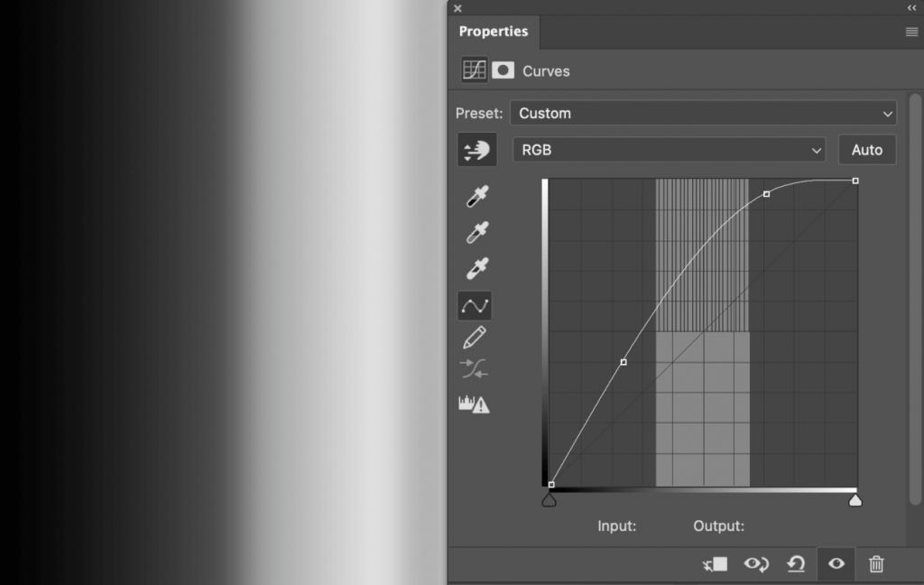Pick the white point eyedropper
Screen dimensions: 924x585
click(476, 269)
